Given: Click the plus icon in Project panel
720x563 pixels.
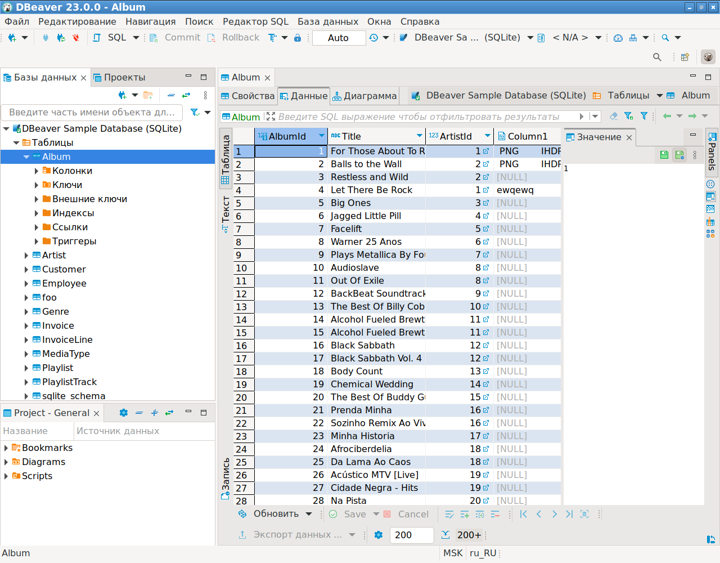Looking at the screenshot, I should coord(154,413).
